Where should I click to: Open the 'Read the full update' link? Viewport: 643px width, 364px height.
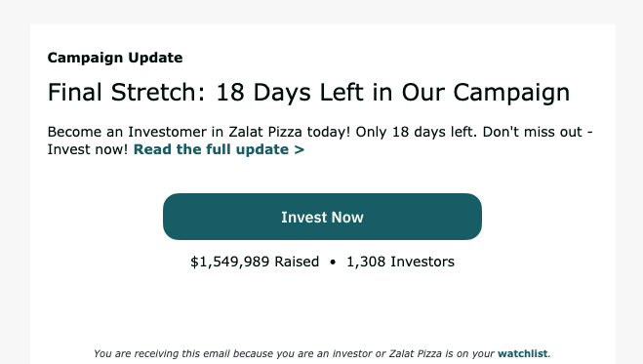219,149
